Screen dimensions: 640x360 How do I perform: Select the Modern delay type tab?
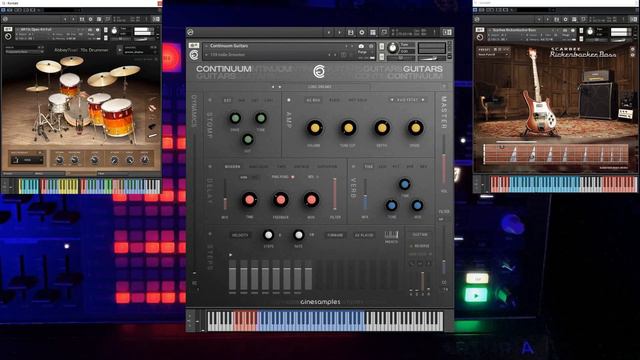click(x=233, y=167)
